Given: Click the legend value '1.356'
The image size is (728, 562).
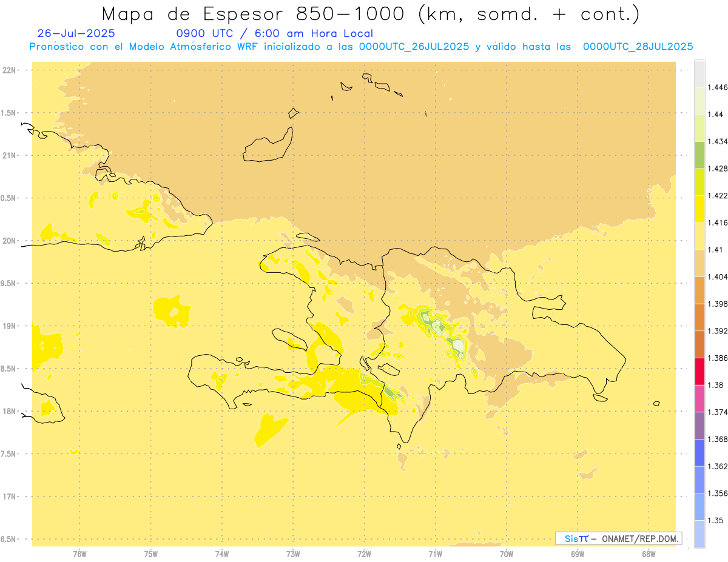Looking at the screenshot, I should (717, 493).
